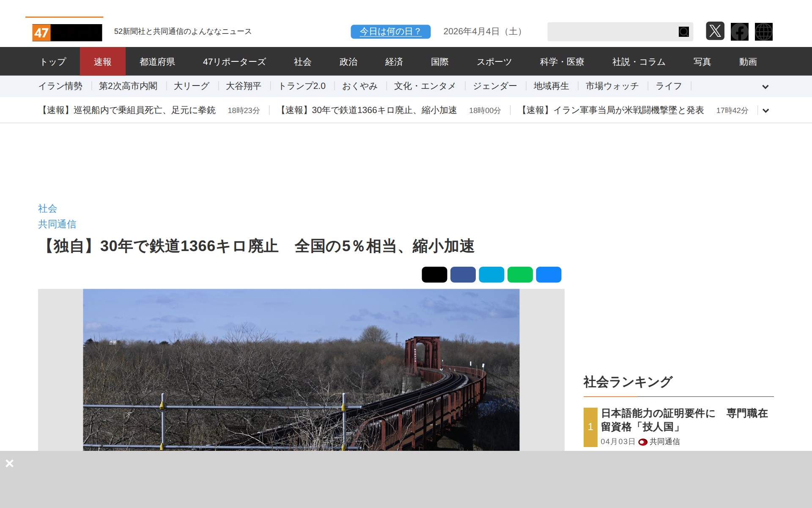Open X profile from the header icon
Image resolution: width=812 pixels, height=508 pixels.
tap(716, 32)
